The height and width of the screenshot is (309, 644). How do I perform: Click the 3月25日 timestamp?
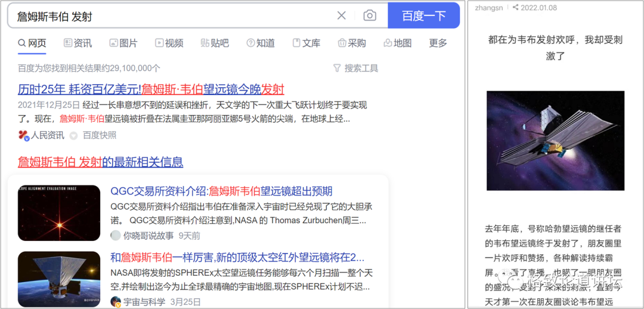(185, 302)
